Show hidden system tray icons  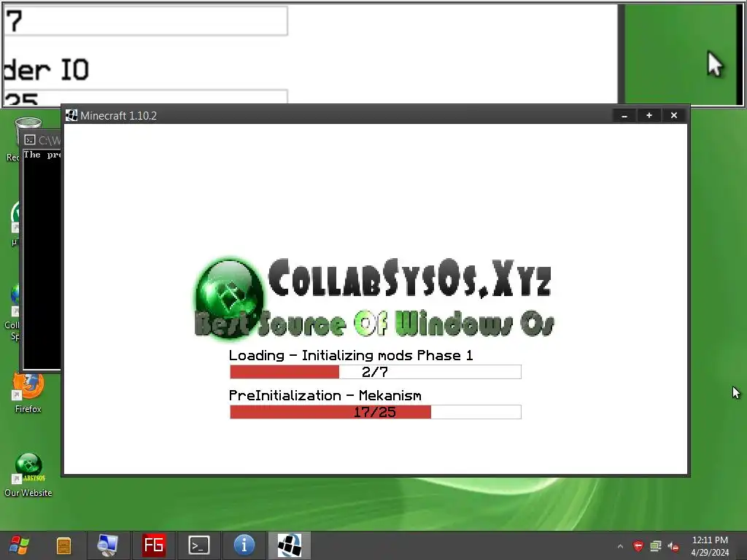coord(620,546)
